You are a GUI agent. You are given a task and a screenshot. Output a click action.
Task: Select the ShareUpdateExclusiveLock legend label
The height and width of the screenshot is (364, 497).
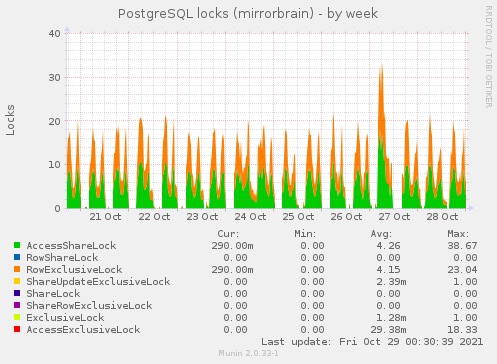(x=98, y=282)
